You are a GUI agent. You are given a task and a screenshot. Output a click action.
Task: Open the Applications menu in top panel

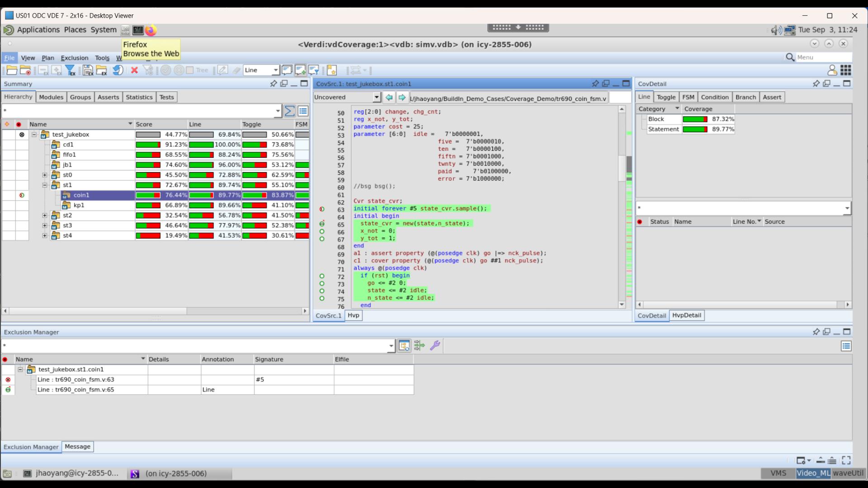[x=38, y=30]
